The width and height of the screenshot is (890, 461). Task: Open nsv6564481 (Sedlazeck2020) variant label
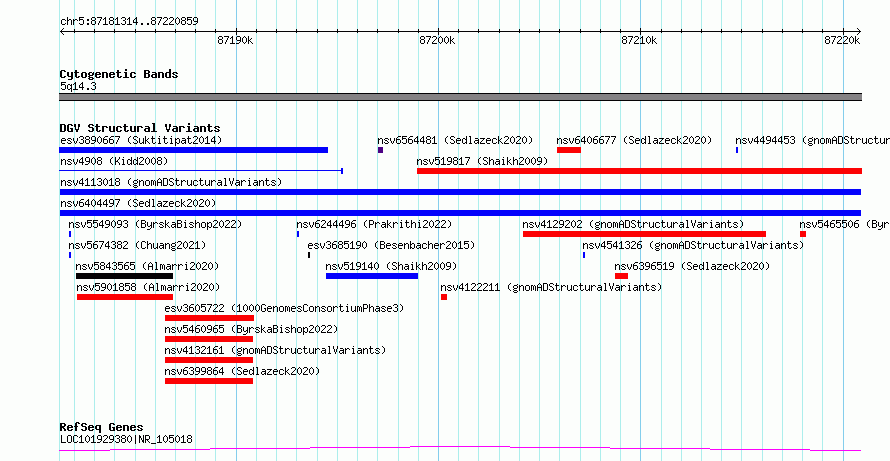pyautogui.click(x=455, y=140)
